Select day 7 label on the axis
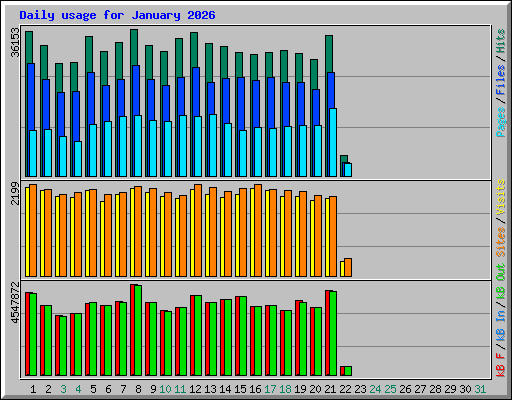 [x=123, y=389]
